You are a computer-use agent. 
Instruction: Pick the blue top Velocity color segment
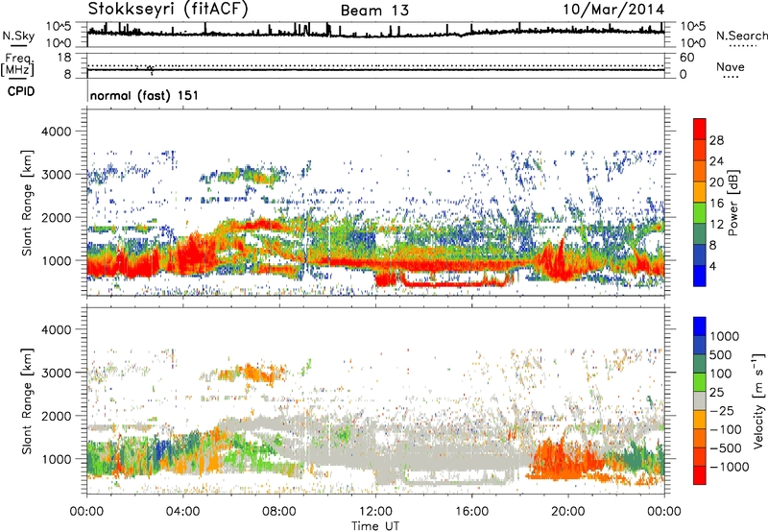[x=700, y=326]
